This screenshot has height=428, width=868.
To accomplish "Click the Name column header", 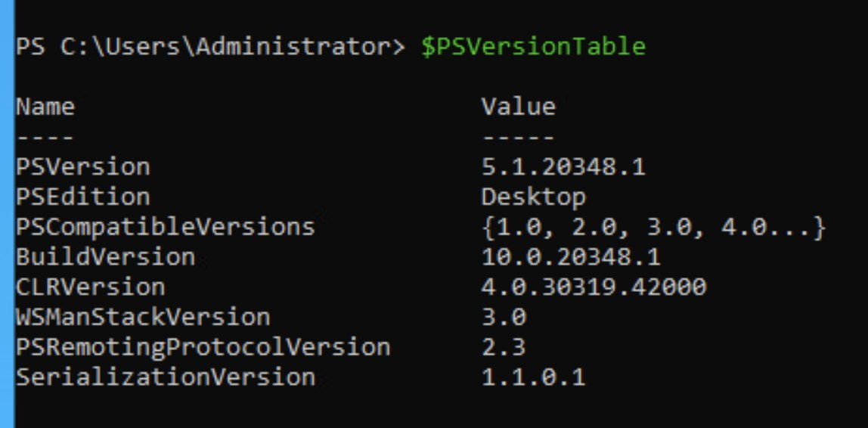I will 45,107.
